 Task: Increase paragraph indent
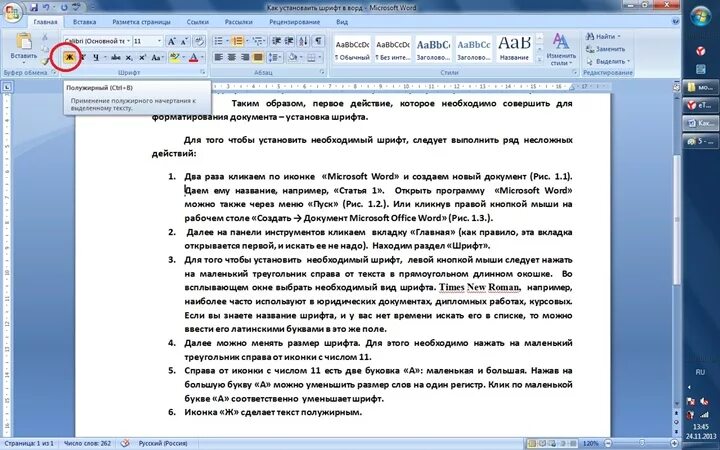[289, 41]
